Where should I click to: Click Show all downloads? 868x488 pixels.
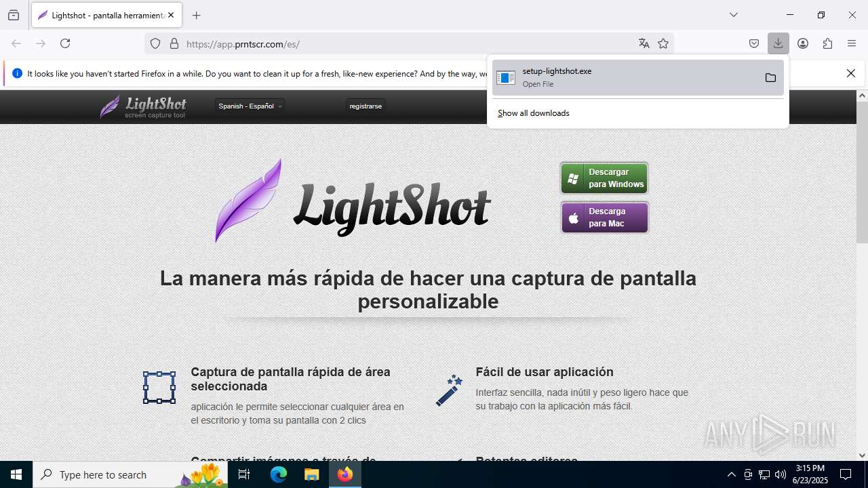tap(534, 113)
